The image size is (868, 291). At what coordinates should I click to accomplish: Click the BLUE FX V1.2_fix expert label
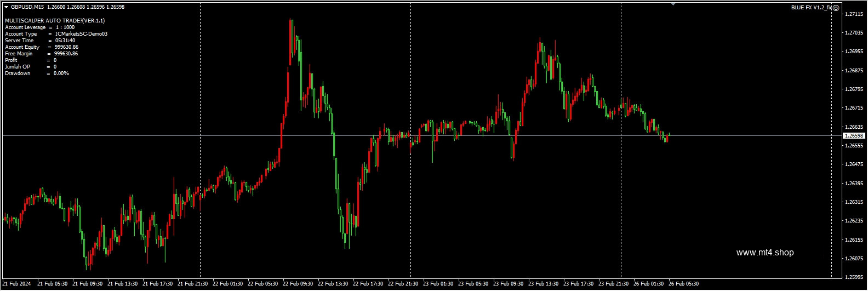pyautogui.click(x=812, y=8)
